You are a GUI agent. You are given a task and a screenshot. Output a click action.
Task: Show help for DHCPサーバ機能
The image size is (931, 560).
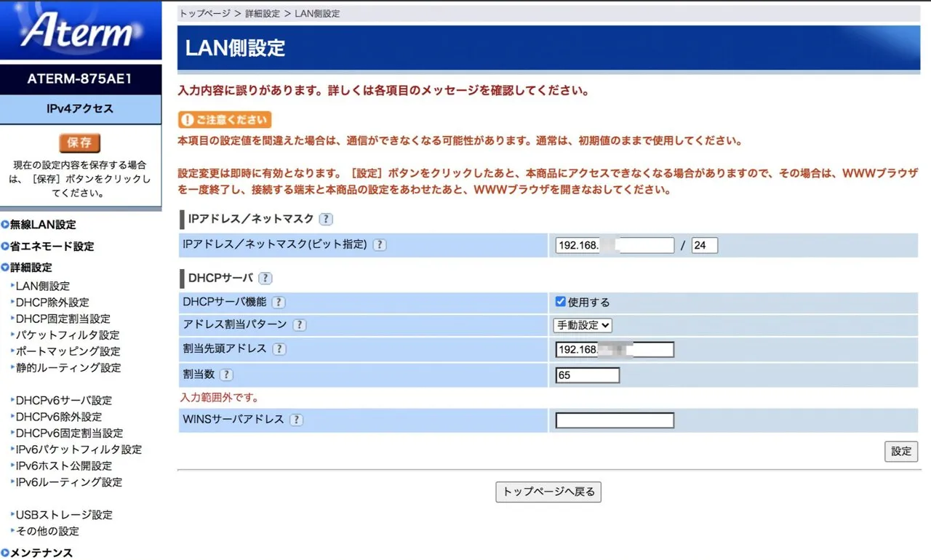click(278, 303)
